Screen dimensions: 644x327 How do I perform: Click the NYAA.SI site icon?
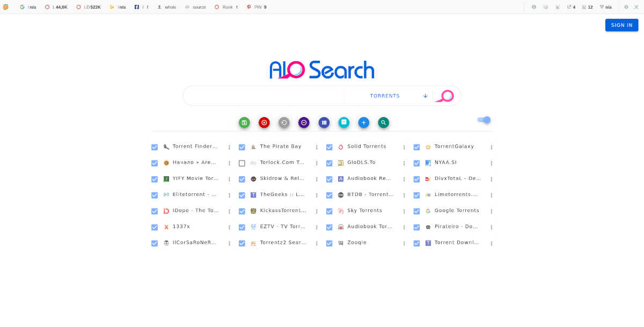click(428, 163)
